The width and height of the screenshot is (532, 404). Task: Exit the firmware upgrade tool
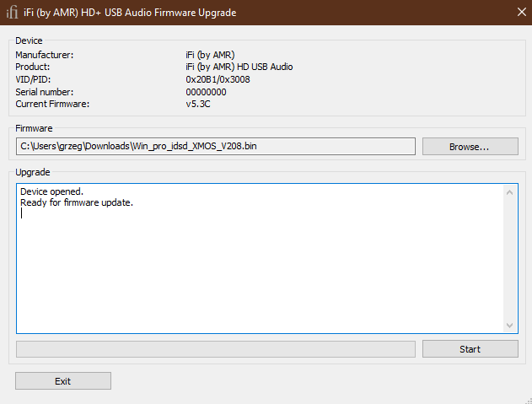tap(63, 381)
